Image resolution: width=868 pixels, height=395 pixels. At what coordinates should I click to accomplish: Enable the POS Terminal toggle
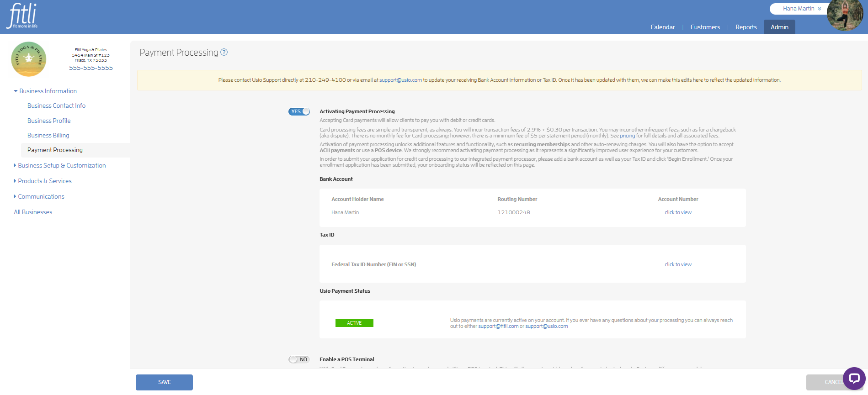click(299, 359)
